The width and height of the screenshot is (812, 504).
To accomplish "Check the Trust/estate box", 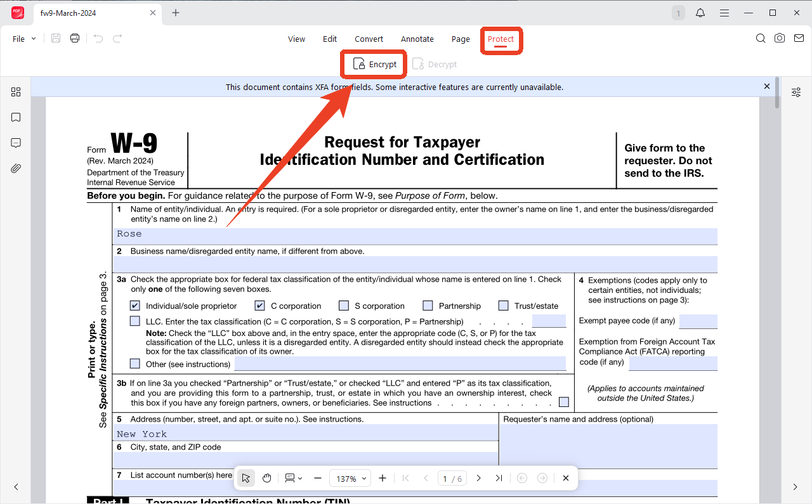I will pos(503,306).
